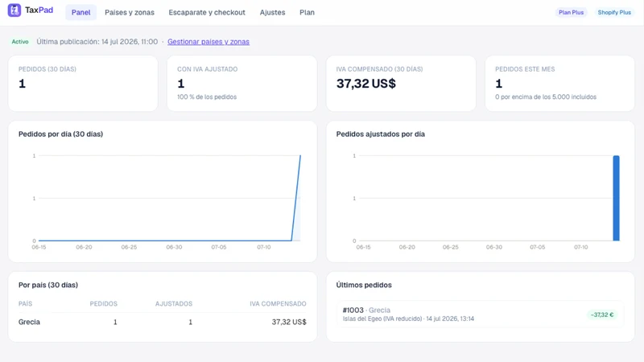Click the Plan Plus badge
Viewport: 644px width, 362px height.
571,12
